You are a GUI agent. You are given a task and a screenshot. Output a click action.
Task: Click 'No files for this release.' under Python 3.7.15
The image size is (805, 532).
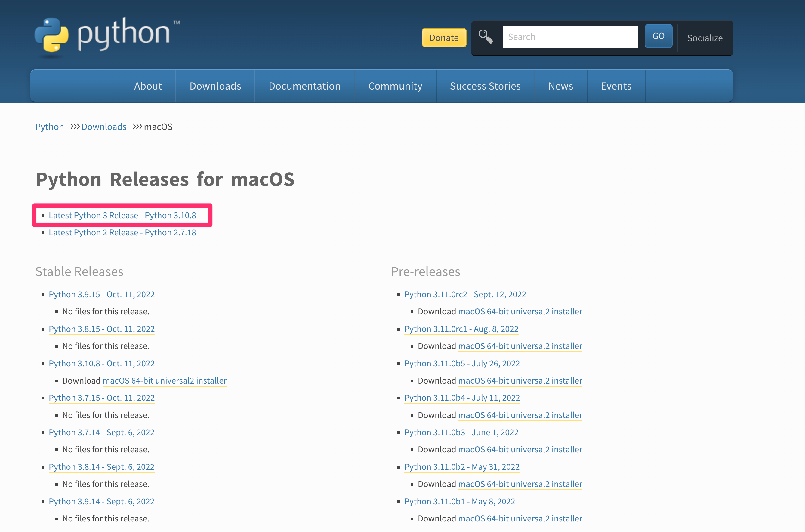(106, 415)
